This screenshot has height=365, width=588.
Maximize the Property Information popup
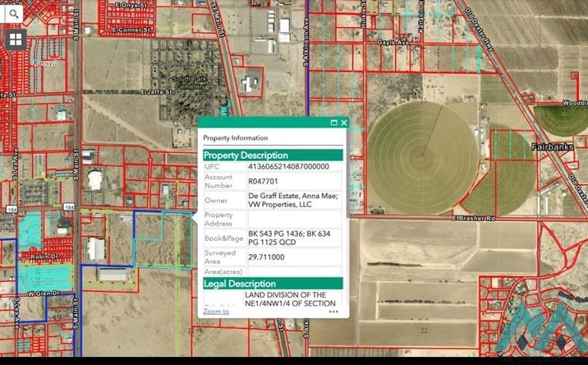[x=333, y=122]
